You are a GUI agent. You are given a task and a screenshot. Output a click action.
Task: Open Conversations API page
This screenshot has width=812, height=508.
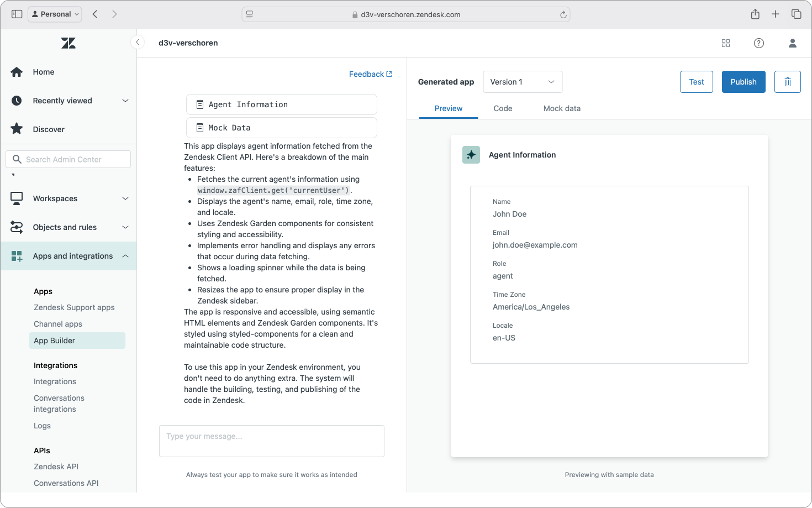tap(66, 483)
